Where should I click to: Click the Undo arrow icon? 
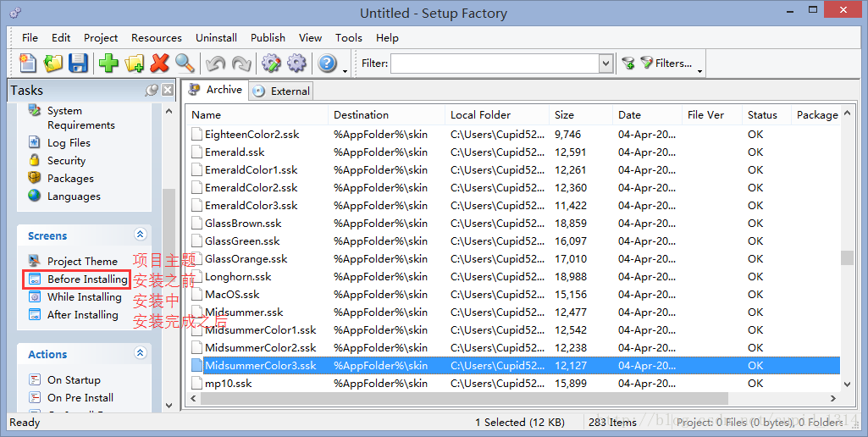(215, 64)
